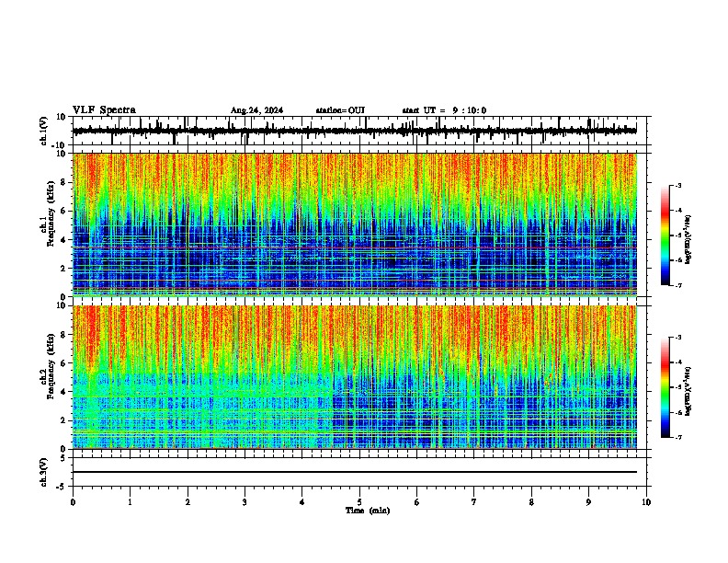Click the "-7" tick on ch.2 colorbar
The width and height of the screenshot is (728, 563).
click(677, 437)
